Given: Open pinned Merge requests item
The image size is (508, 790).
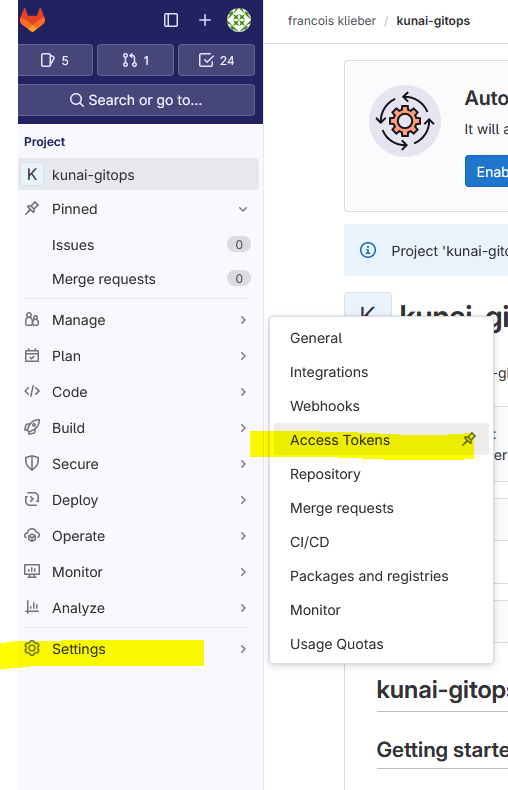Looking at the screenshot, I should click(104, 279).
